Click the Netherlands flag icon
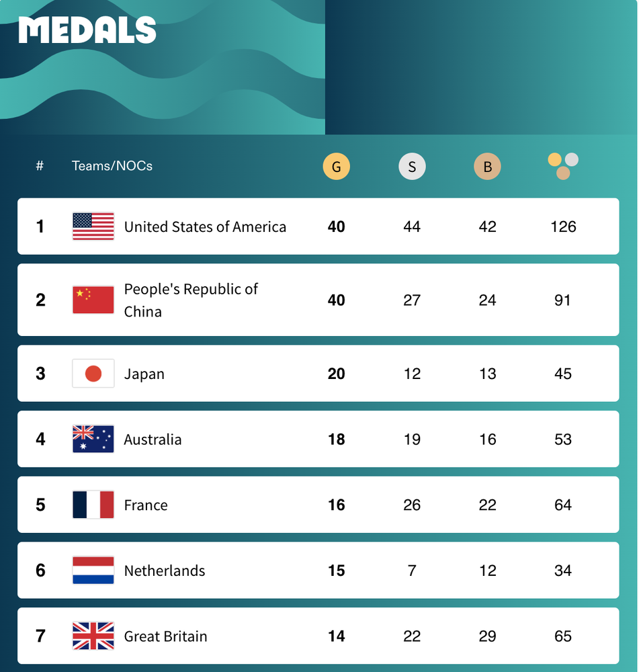 [x=93, y=571]
